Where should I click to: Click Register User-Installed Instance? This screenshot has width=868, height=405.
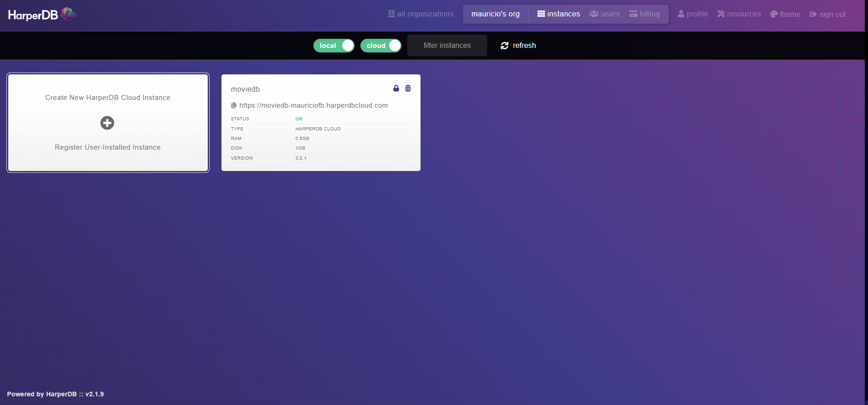coord(108,147)
